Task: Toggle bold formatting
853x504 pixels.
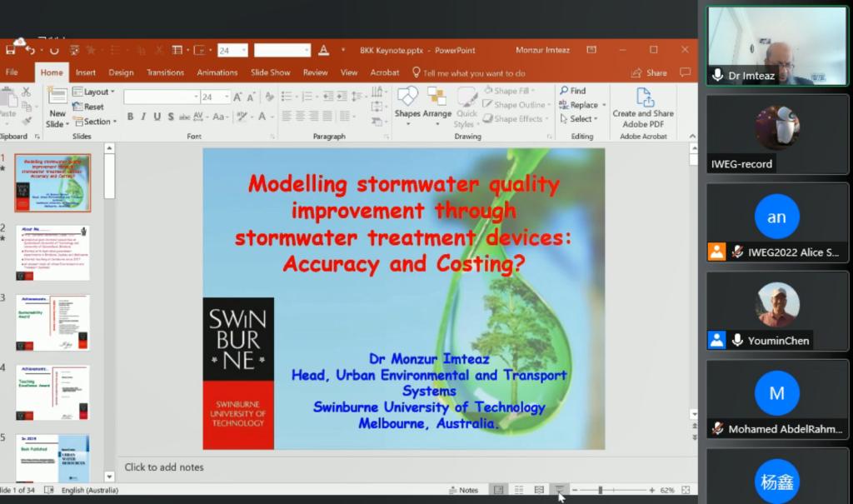Action: 131,117
